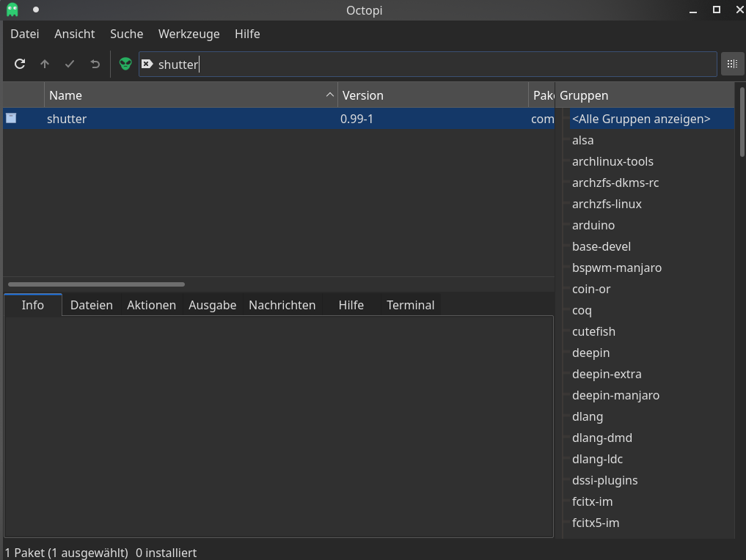Click the shutter package status icon
Screen dimensions: 746x560
click(11, 118)
